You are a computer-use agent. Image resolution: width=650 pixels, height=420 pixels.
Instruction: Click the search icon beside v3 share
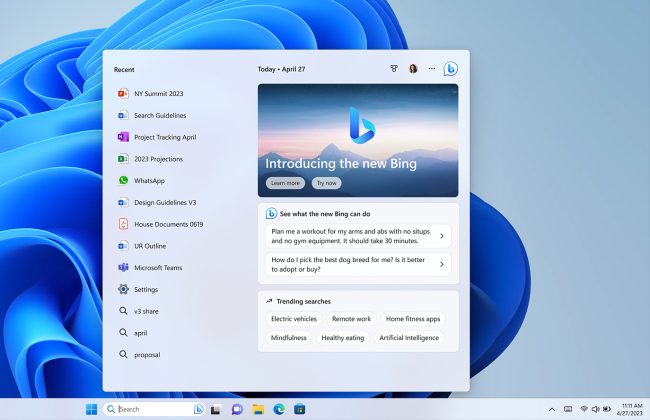(x=123, y=311)
